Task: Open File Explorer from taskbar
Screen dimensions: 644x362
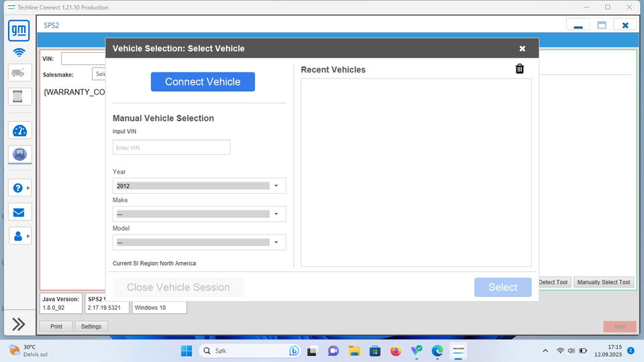Action: (x=354, y=351)
